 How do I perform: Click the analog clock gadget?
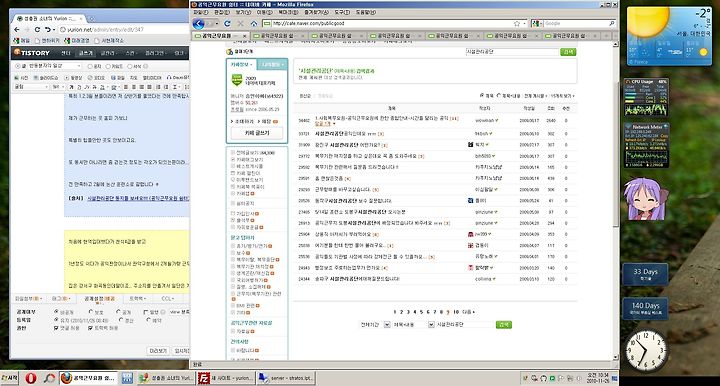[647, 351]
